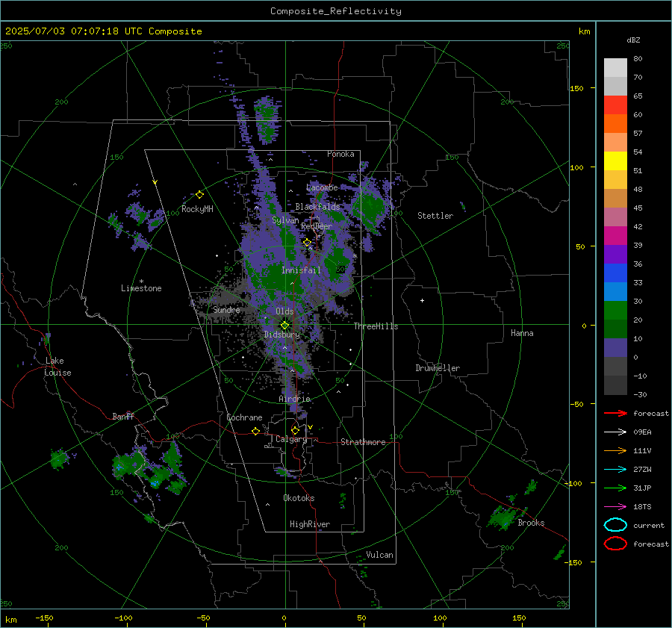Screen dimensions: 672x628
Task: Click the '2025/07/03 07:07:18 UTC Composite' timestamp
Action: click(103, 31)
